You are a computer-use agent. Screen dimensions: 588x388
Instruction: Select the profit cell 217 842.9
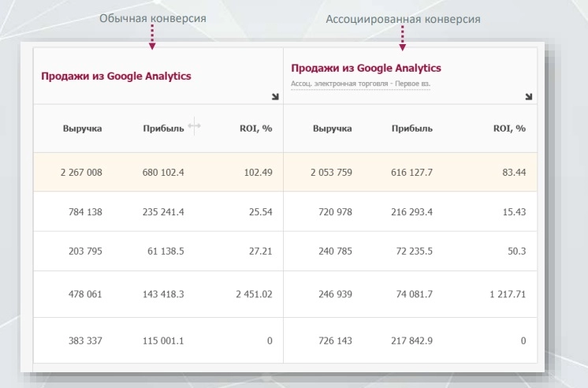click(x=411, y=341)
